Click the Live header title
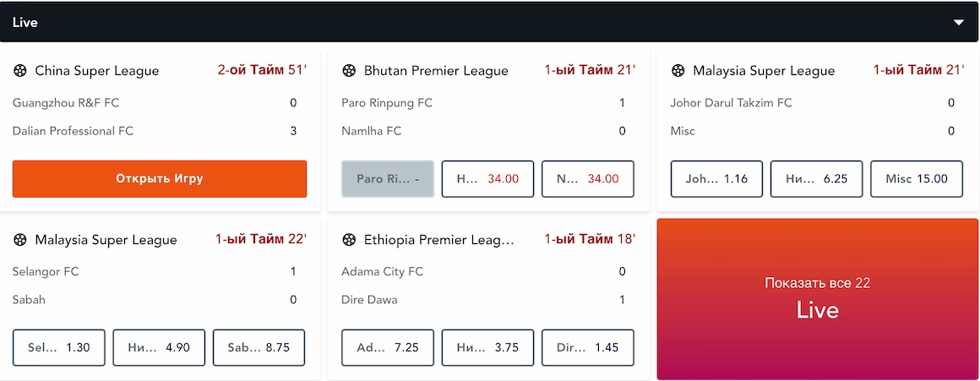The width and height of the screenshot is (980, 381). pos(25,23)
